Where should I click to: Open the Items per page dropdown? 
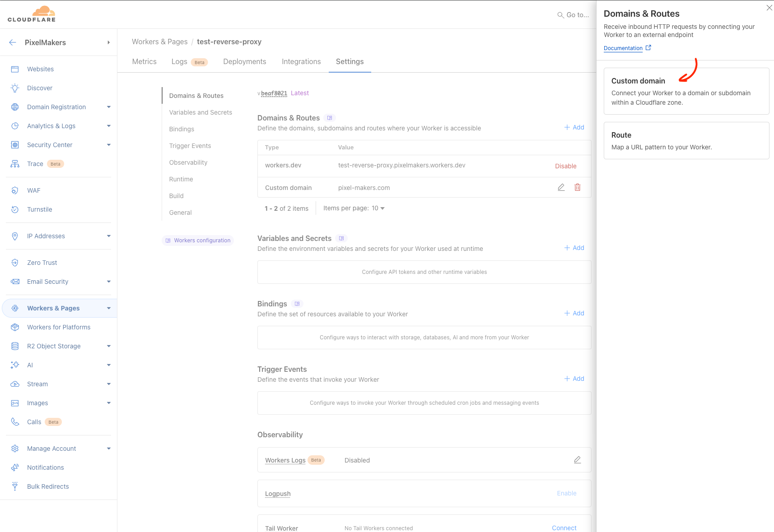coord(378,208)
